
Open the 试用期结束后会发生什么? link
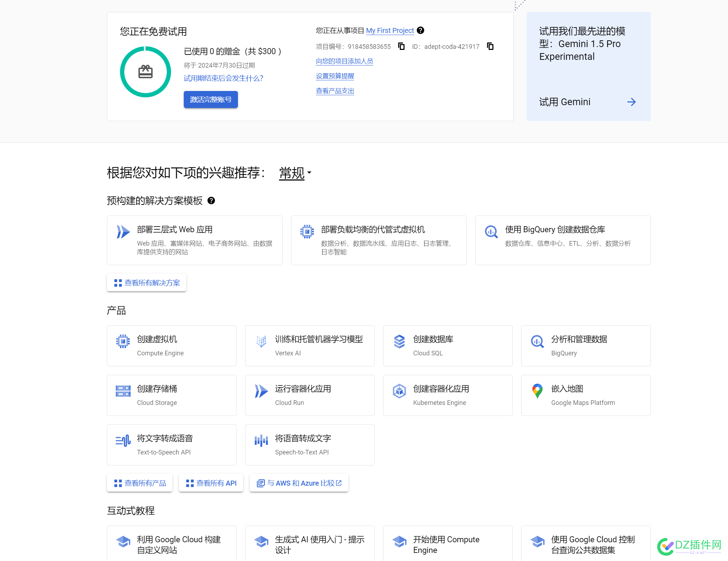[x=223, y=78]
